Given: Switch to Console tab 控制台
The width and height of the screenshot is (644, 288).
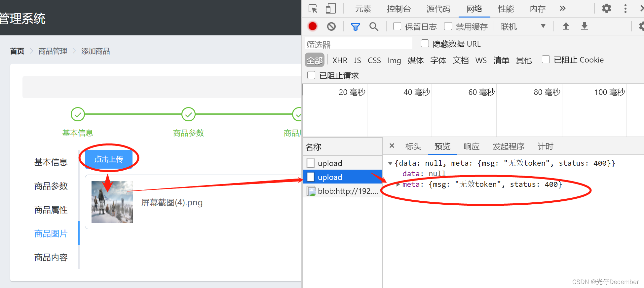Looking at the screenshot, I should coord(398,9).
